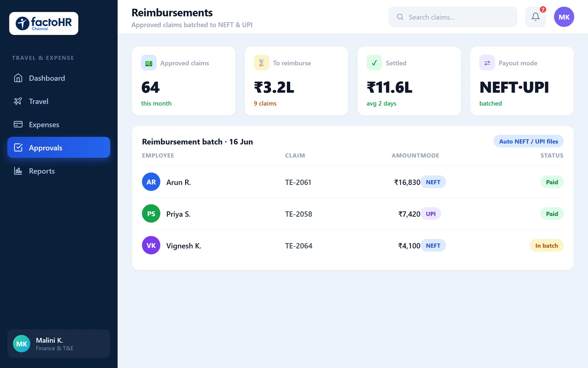Click the Reimbursement batch · 16 Jun heading
588x368 pixels.
point(197,142)
